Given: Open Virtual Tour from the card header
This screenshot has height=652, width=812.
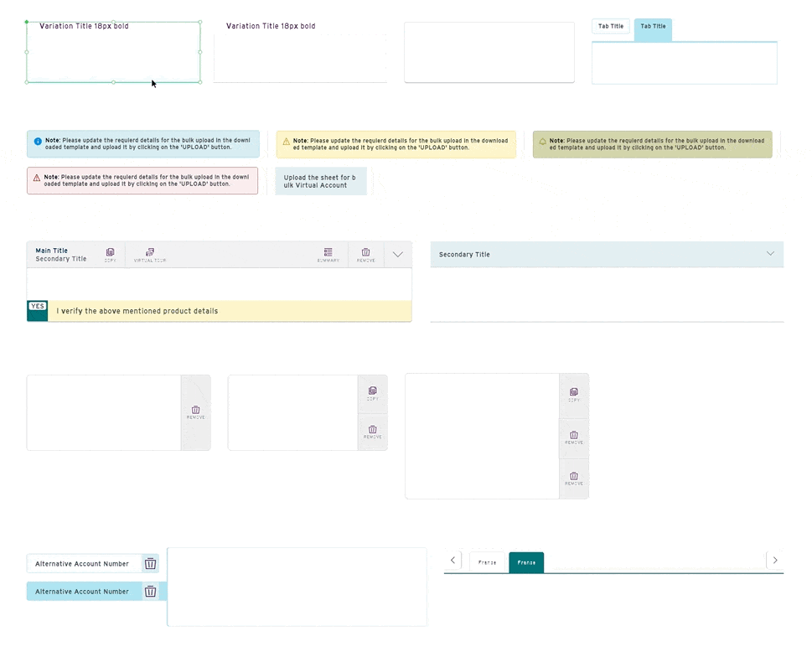Looking at the screenshot, I should click(150, 255).
